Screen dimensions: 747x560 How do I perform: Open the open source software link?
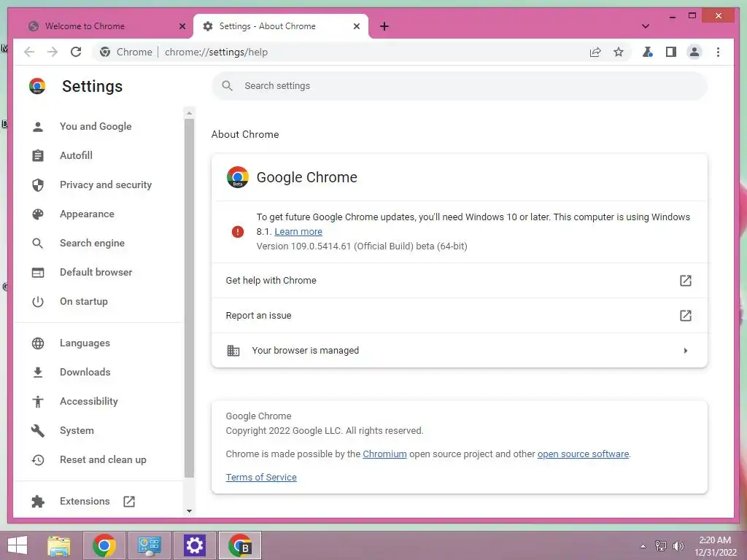point(583,454)
